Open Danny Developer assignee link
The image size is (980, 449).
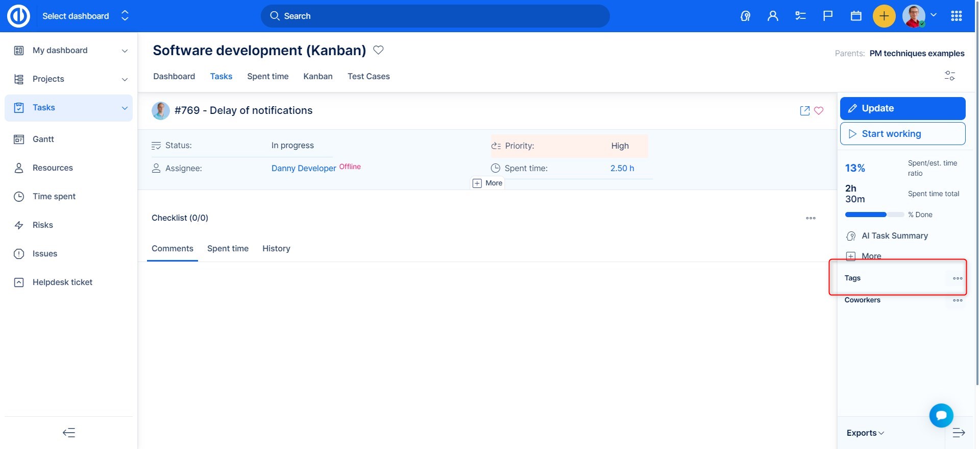(x=304, y=168)
